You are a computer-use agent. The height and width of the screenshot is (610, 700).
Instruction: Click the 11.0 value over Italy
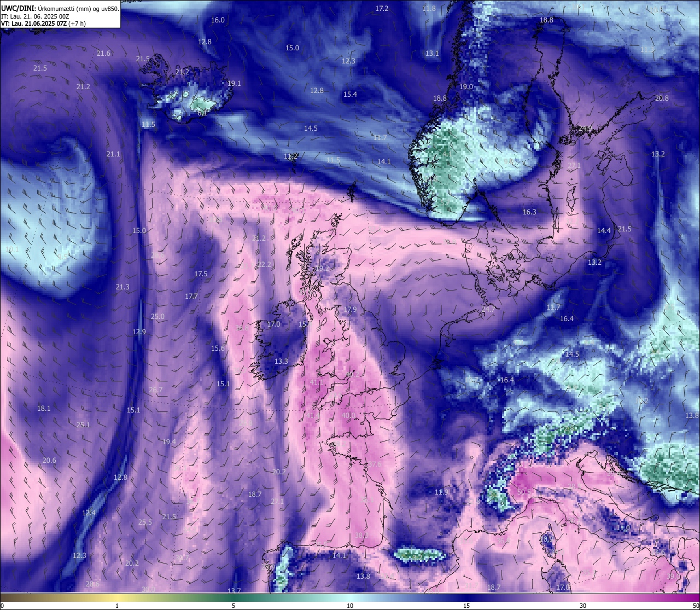click(623, 527)
